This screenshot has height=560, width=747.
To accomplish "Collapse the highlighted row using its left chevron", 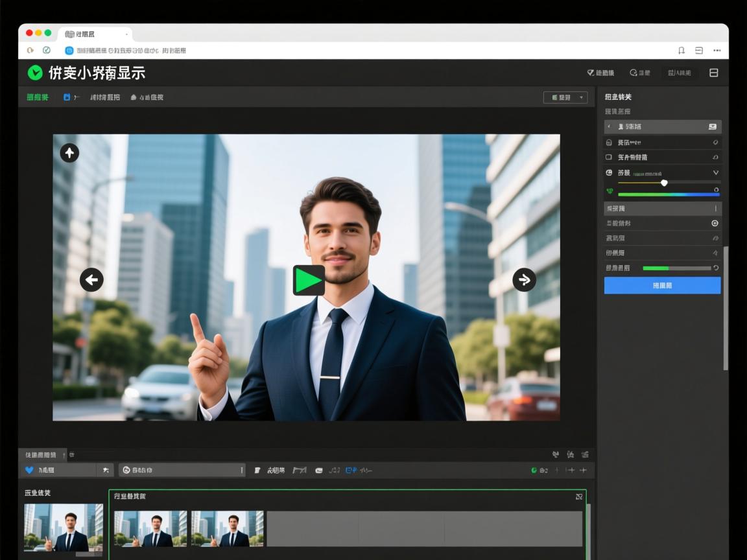I will click(x=609, y=127).
